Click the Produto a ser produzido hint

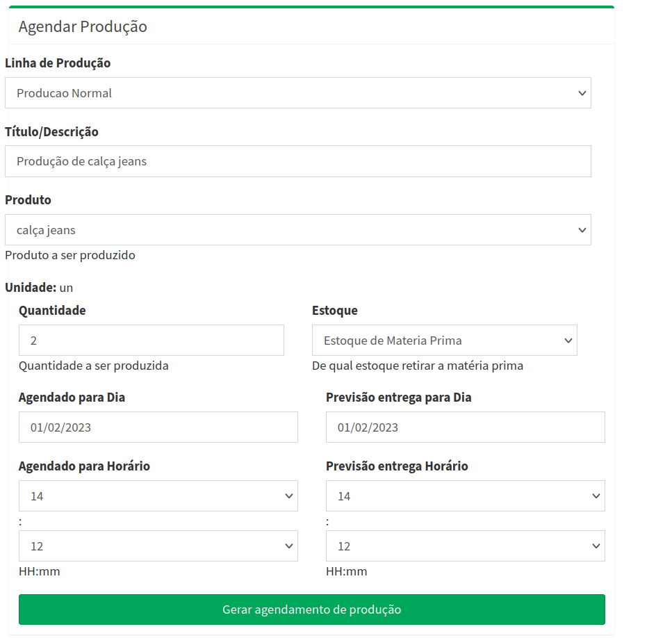(70, 255)
